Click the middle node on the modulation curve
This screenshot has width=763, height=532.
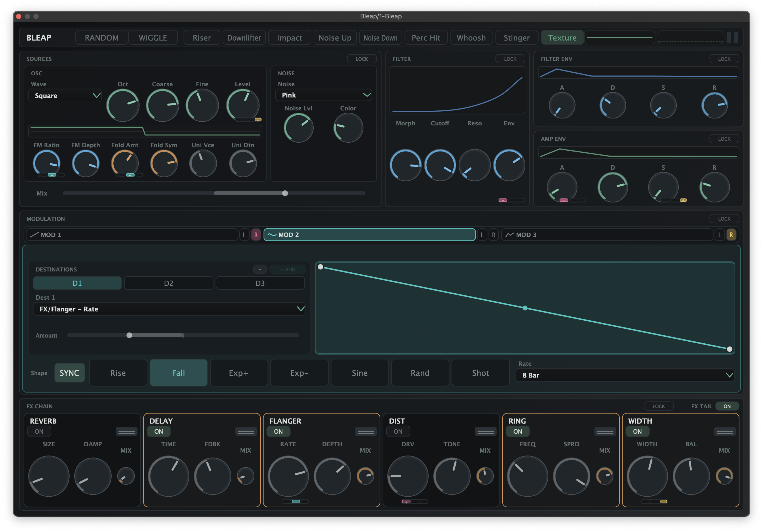(x=525, y=308)
